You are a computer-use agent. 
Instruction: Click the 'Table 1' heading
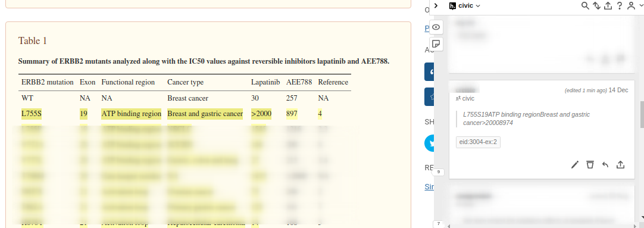tap(33, 40)
